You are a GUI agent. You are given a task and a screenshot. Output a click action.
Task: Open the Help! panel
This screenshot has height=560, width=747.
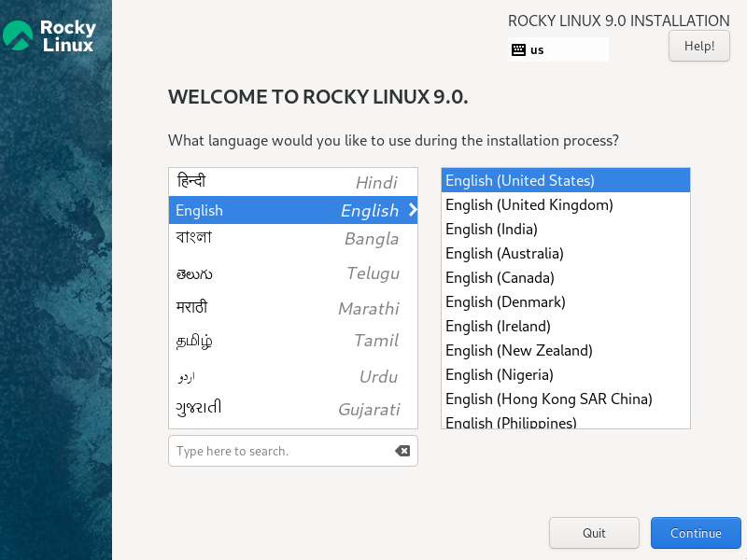point(698,46)
